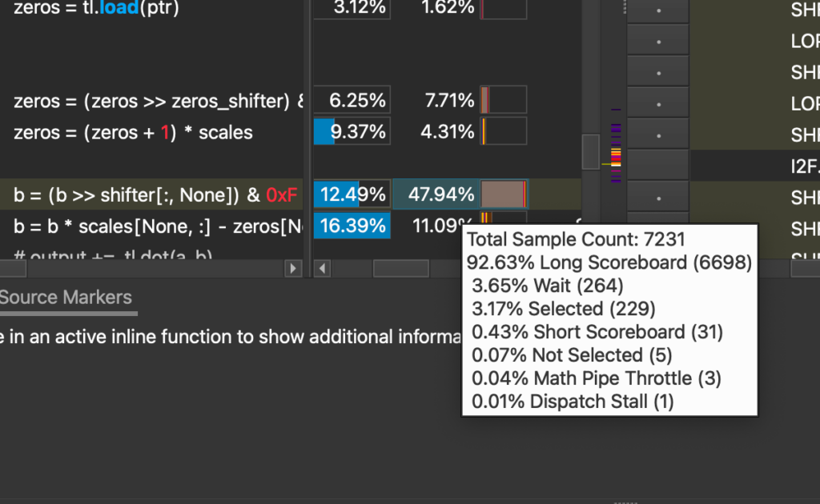Click the 47.94% sampling value cell
820x504 pixels.
(436, 194)
